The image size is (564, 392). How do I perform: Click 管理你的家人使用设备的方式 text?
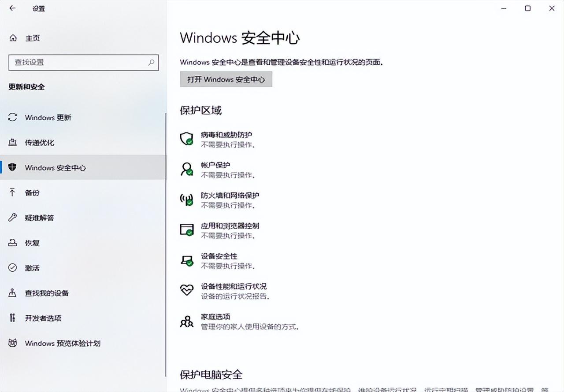[250, 327]
